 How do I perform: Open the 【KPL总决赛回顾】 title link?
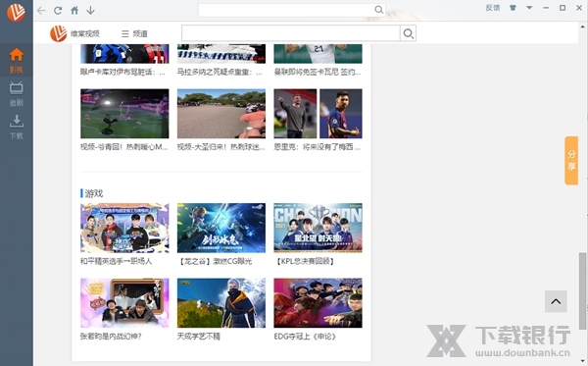pyautogui.click(x=305, y=261)
